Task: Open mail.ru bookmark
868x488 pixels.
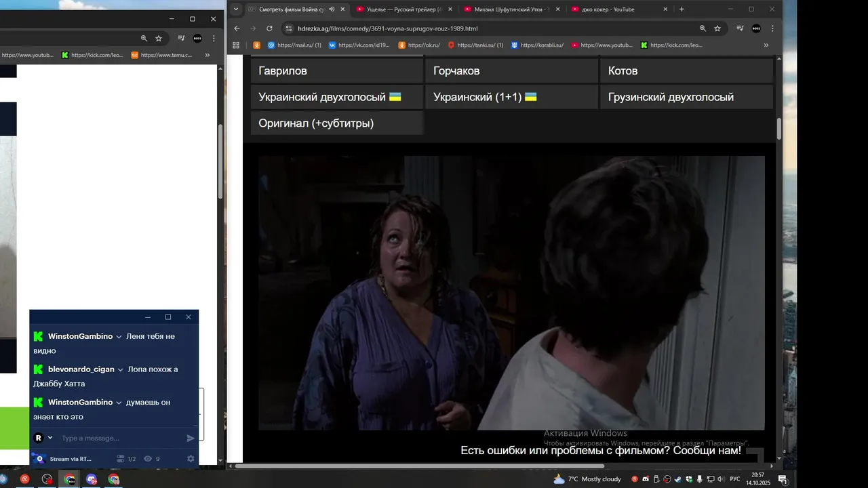Action: pyautogui.click(x=294, y=45)
